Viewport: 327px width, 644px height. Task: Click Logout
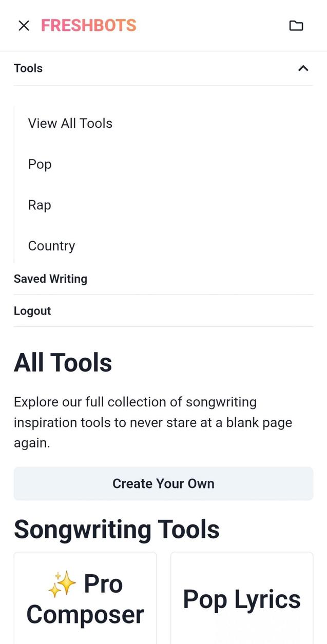click(32, 310)
